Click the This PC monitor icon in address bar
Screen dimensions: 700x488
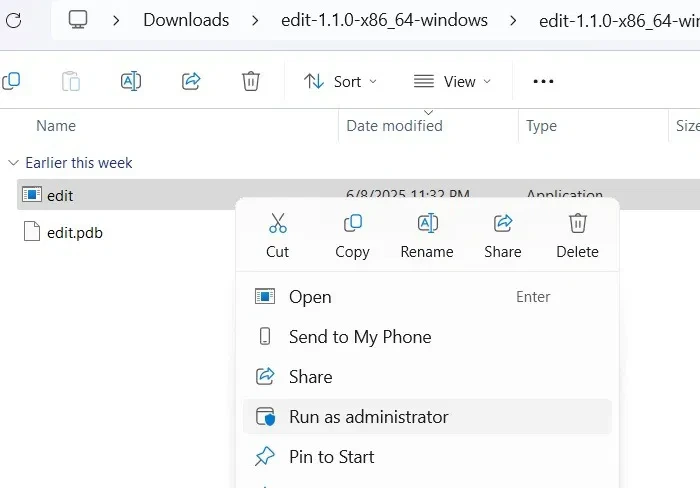pos(79,20)
